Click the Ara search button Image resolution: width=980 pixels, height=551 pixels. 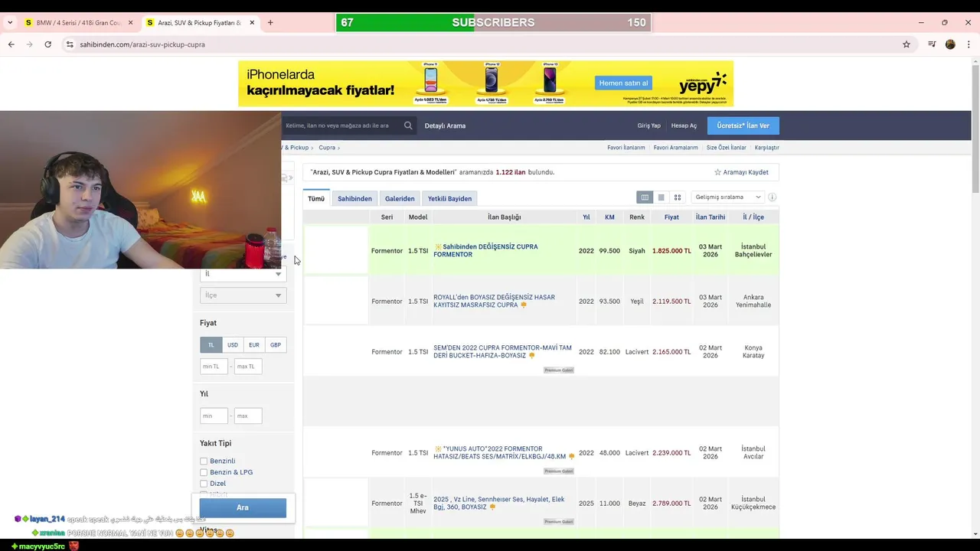[x=243, y=508]
